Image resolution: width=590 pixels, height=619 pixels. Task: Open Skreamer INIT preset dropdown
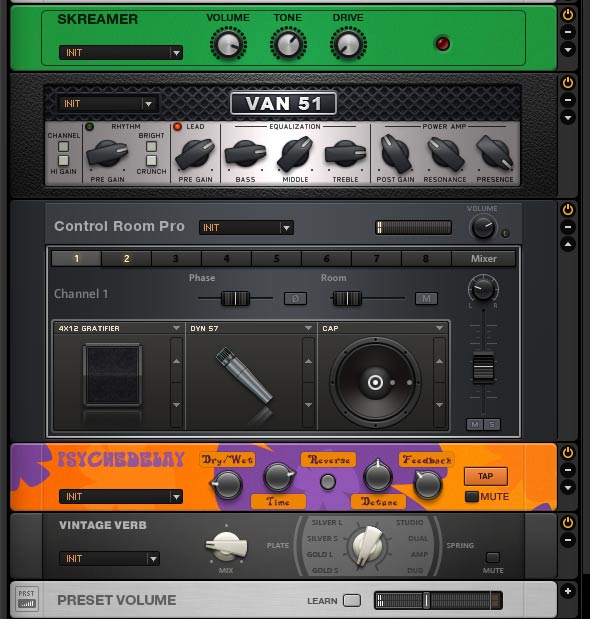(x=121, y=53)
